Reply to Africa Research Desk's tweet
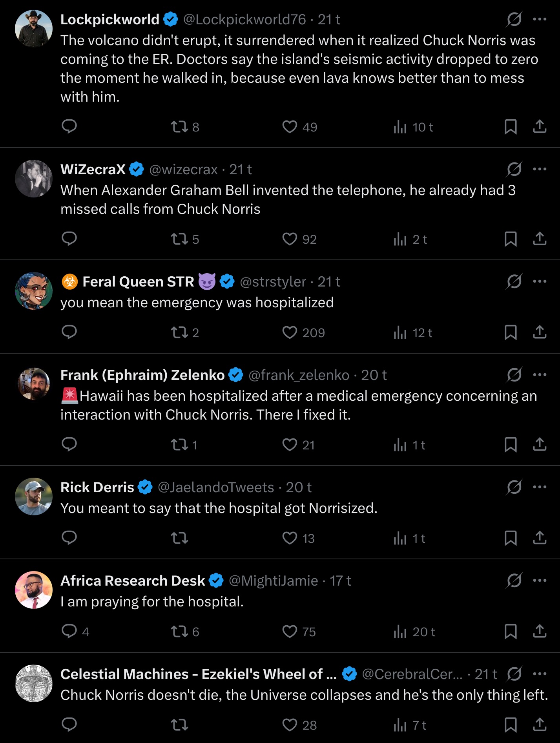Screen dimensions: 560x743 pos(69,631)
